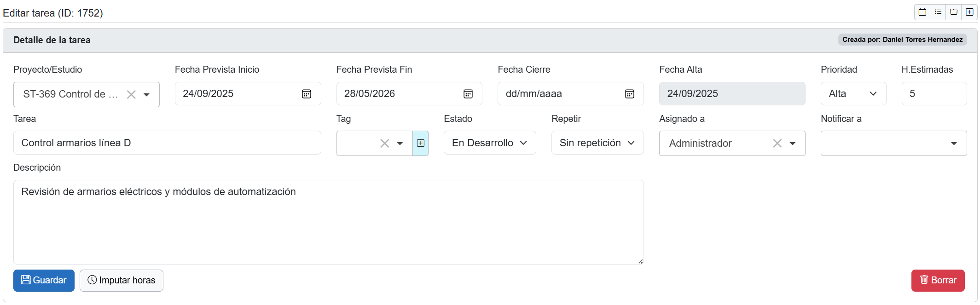Clear the Asignado a Administrador selection
Screen dimensions: 980x305
coord(777,144)
